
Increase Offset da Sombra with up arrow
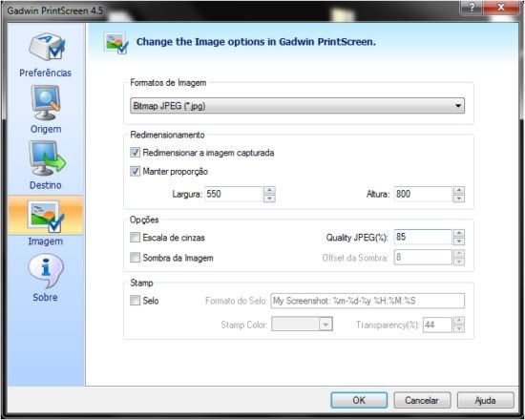click(x=459, y=254)
